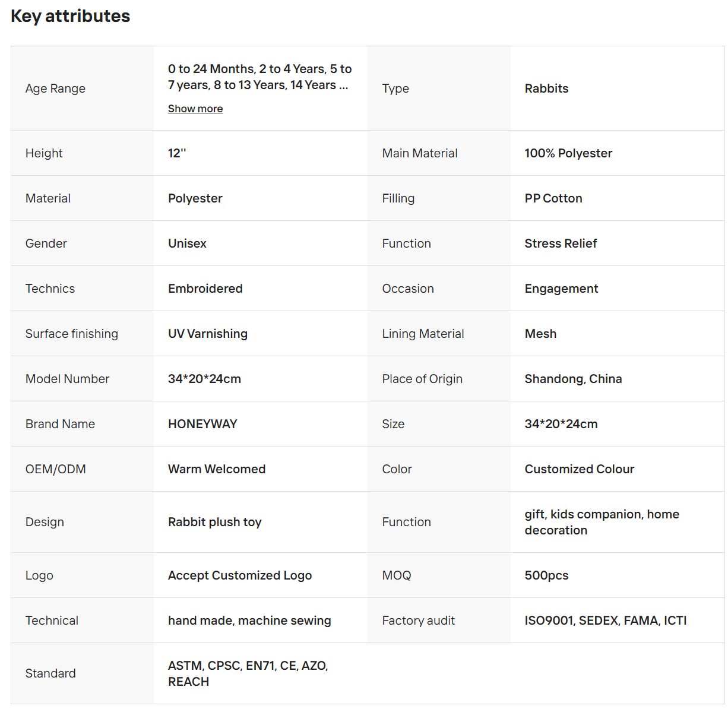Image resolution: width=728 pixels, height=709 pixels.
Task: Select the ISO9001, SEDEX, FAMA, ICTI audit text
Action: pos(606,621)
